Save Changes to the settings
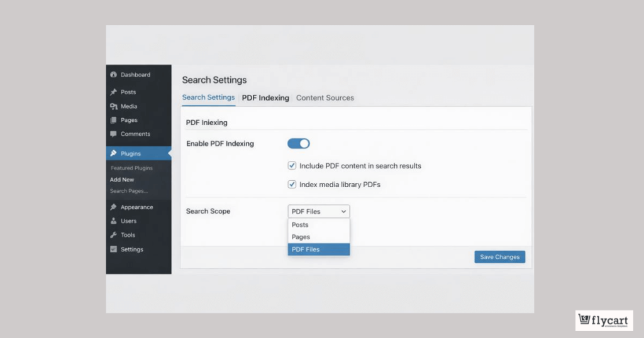Screen dimensions: 644x338 coord(499,257)
